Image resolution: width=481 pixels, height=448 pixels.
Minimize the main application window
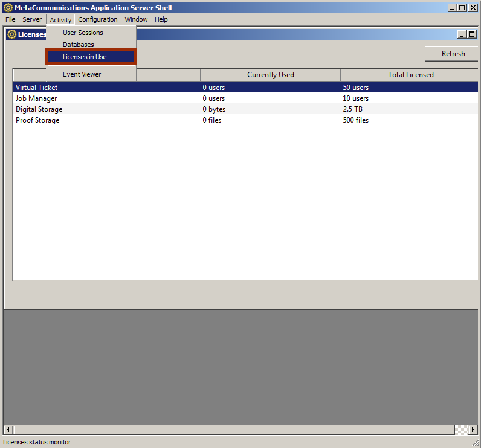tap(451, 8)
